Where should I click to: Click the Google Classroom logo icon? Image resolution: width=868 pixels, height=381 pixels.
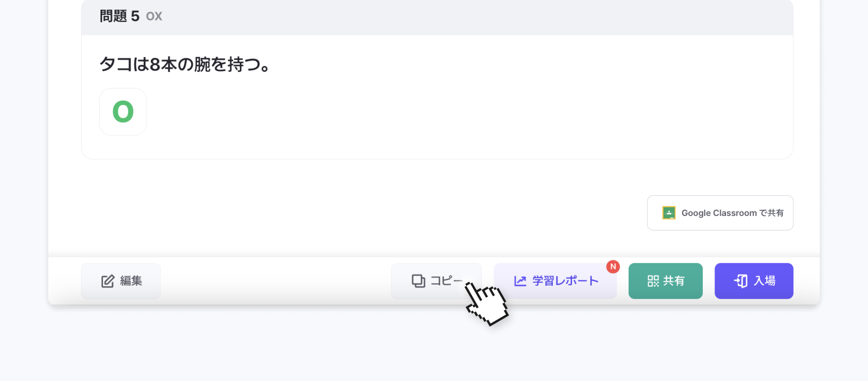point(669,213)
